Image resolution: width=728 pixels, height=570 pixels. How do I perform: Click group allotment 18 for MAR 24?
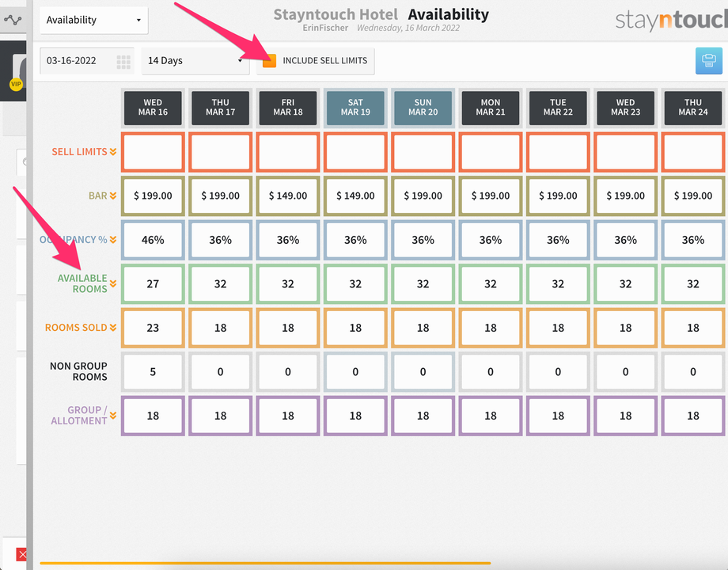coord(693,416)
